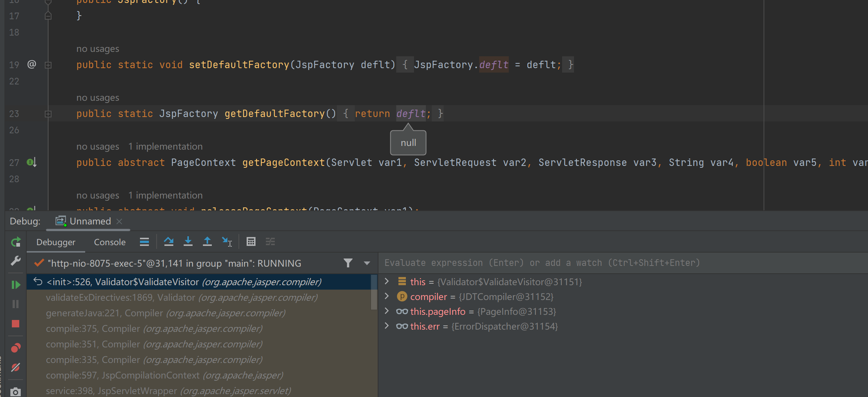Viewport: 868px width, 397px height.
Task: Show execution point icon
Action: [x=144, y=242]
